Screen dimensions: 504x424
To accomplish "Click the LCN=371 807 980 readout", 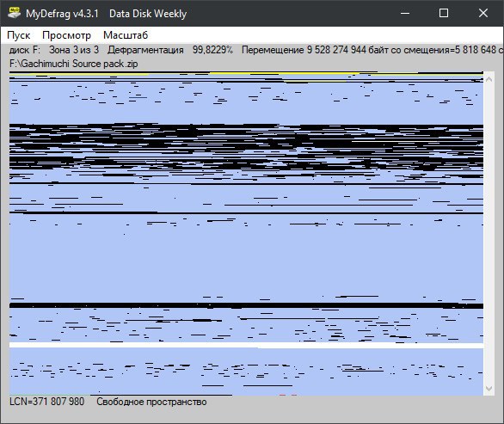I will [x=47, y=402].
